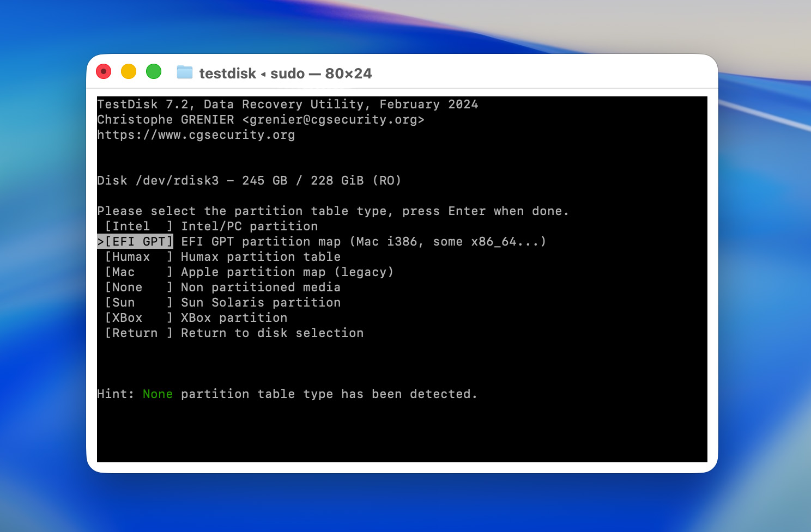Select the [XBox] partition option
This screenshot has height=532, width=811.
[139, 318]
